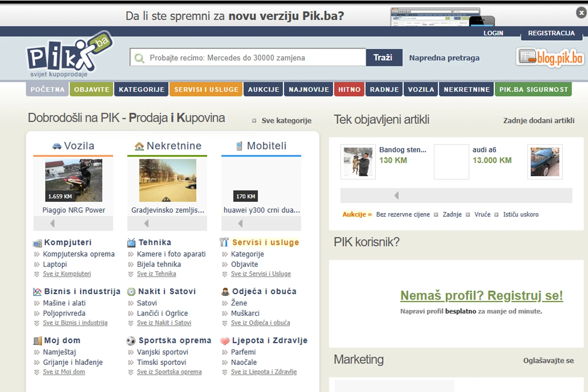Open Parfemi subcategory

(243, 352)
